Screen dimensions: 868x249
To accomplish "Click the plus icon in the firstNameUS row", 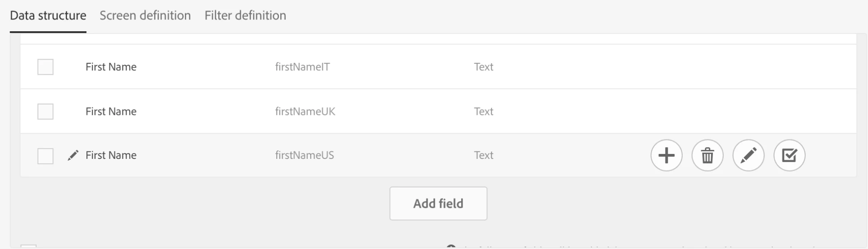I will coord(666,155).
